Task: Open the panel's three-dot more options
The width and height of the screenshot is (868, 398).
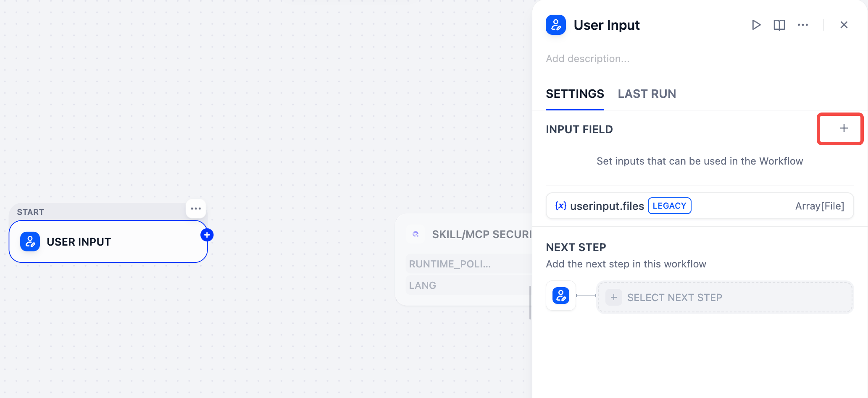Action: point(803,25)
